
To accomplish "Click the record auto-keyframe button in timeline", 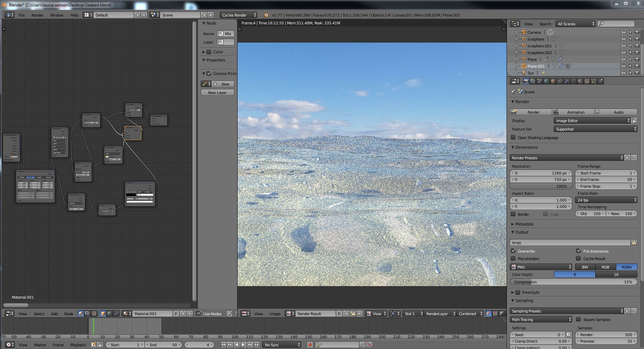I will (310, 345).
